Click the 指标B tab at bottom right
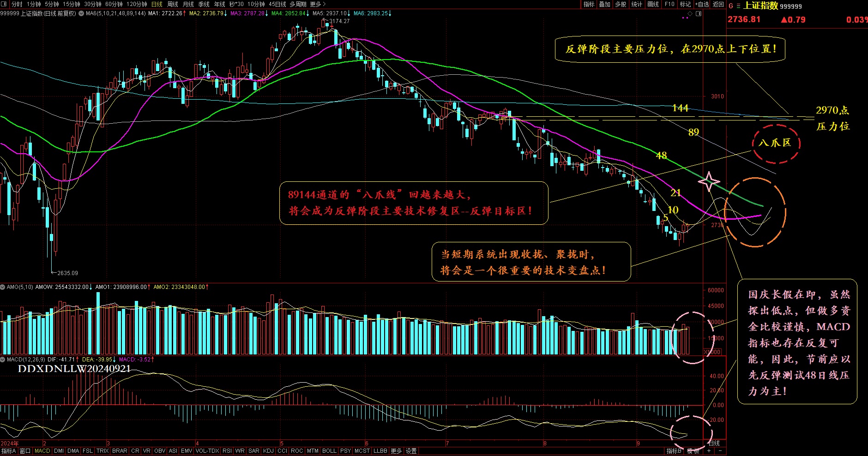The height and width of the screenshot is (456, 868). (x=674, y=451)
